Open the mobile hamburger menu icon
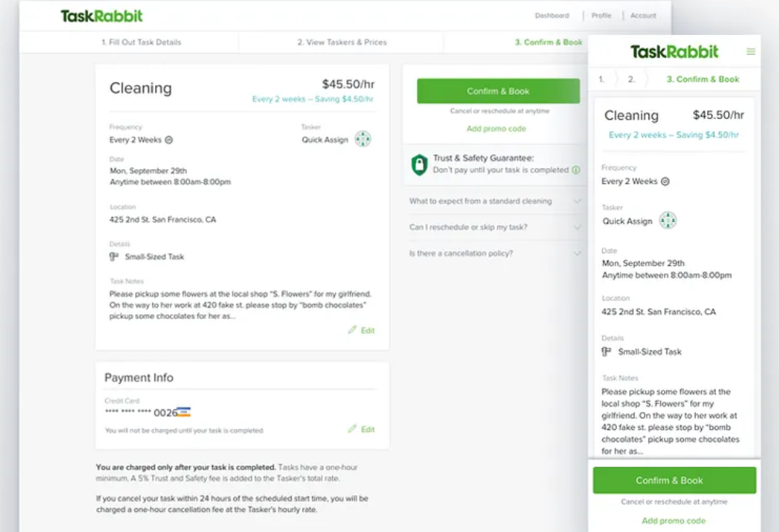The width and height of the screenshot is (779, 532). (x=750, y=52)
